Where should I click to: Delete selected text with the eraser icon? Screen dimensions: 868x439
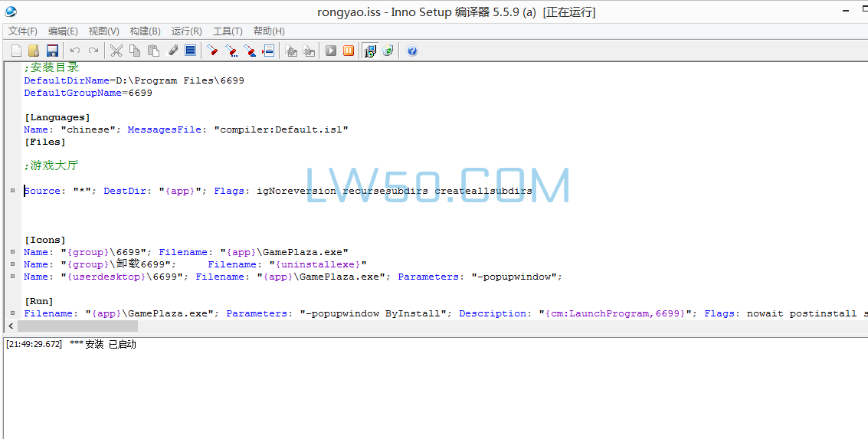point(172,51)
